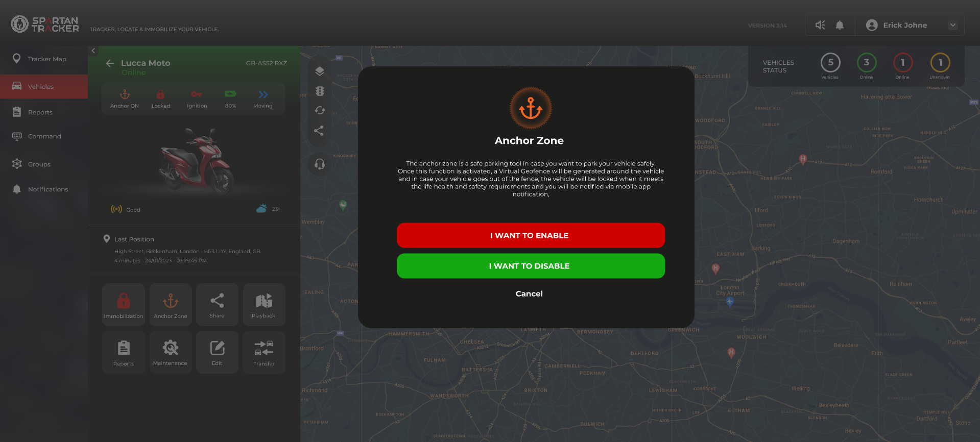Open the notification bell in header
Screen dimensions: 980x442
[x=840, y=25]
